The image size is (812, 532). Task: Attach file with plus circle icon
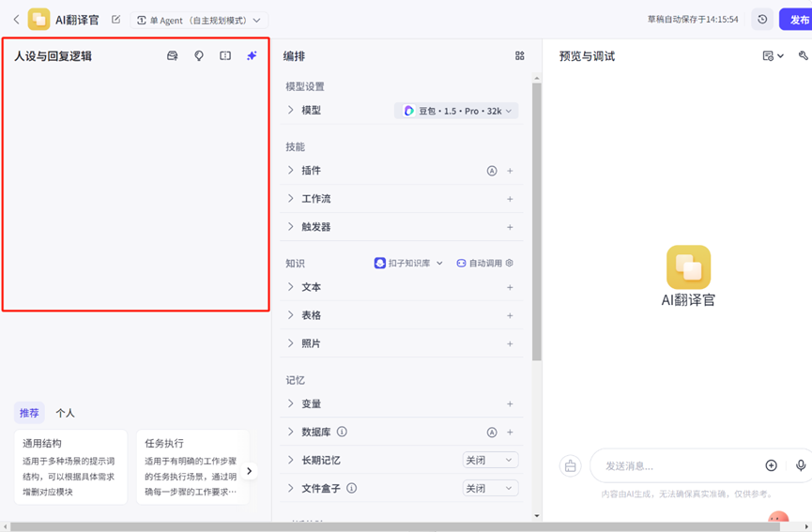(x=771, y=465)
